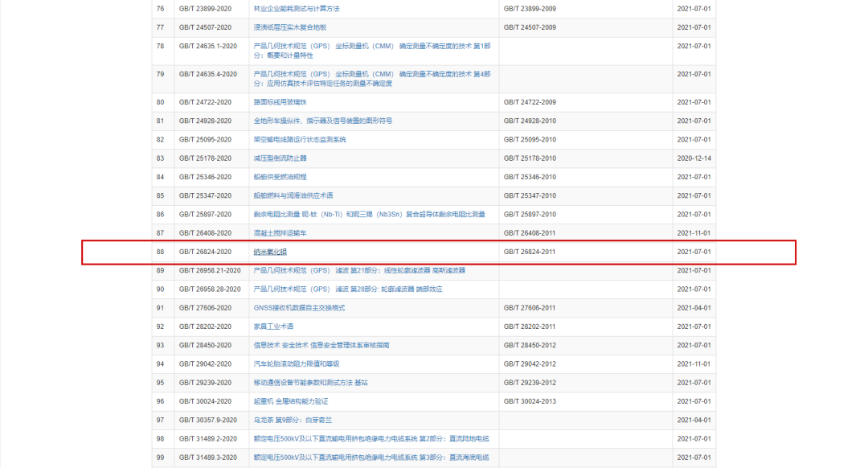Open the GNSS接收机数据自主交换格式 link

299,308
